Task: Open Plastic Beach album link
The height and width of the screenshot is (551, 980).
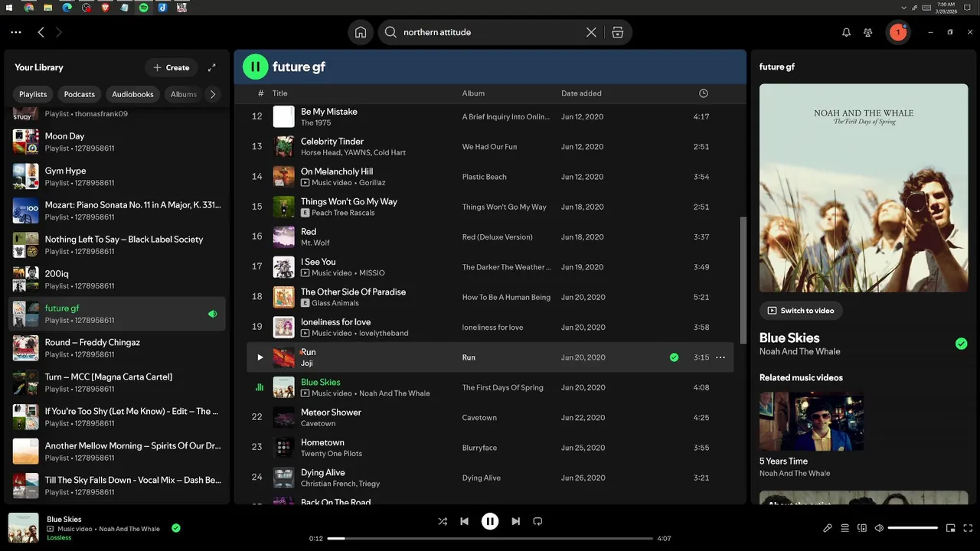Action: (485, 177)
